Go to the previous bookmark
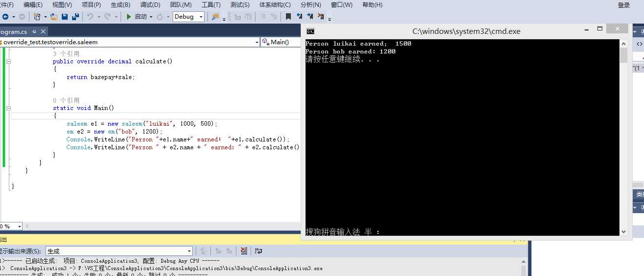This screenshot has width=644, height=276. (300, 17)
